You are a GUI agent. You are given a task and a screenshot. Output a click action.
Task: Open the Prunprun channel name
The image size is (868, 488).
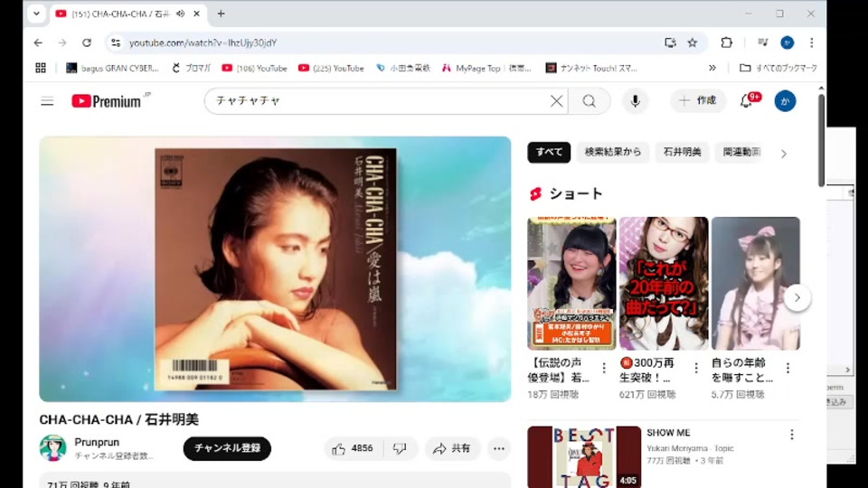click(97, 442)
